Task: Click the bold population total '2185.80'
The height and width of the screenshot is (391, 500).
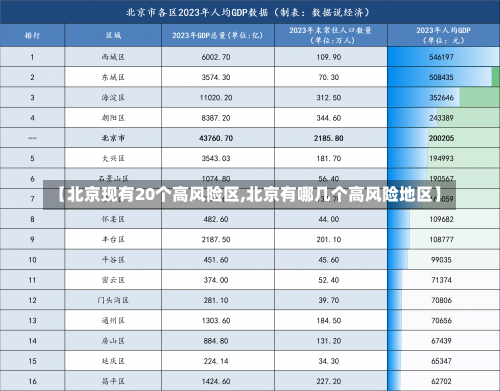Action: [329, 138]
